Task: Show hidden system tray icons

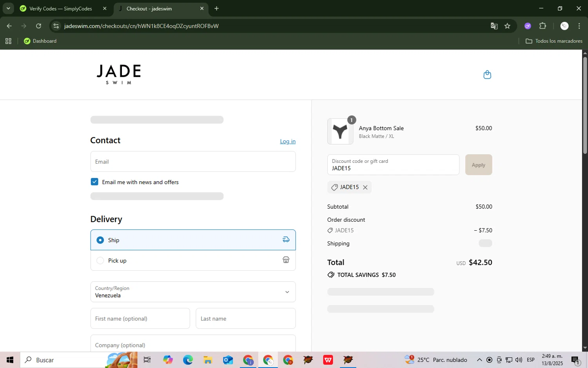Action: click(x=479, y=360)
